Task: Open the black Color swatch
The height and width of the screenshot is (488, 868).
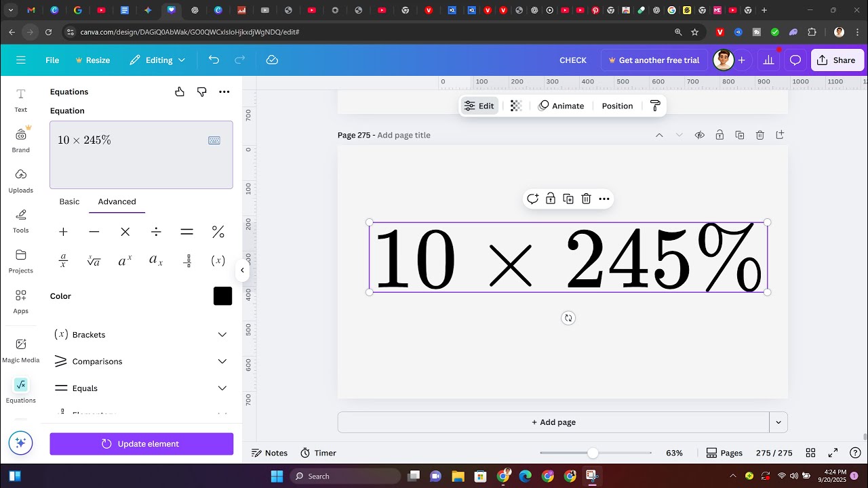Action: tap(222, 296)
